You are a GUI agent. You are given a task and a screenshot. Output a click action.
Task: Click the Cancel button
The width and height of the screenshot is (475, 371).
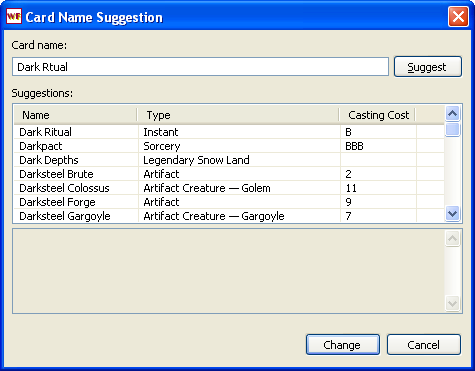click(424, 345)
